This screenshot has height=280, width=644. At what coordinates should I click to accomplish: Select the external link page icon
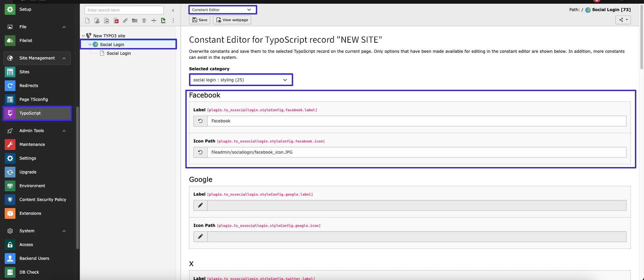[125, 21]
